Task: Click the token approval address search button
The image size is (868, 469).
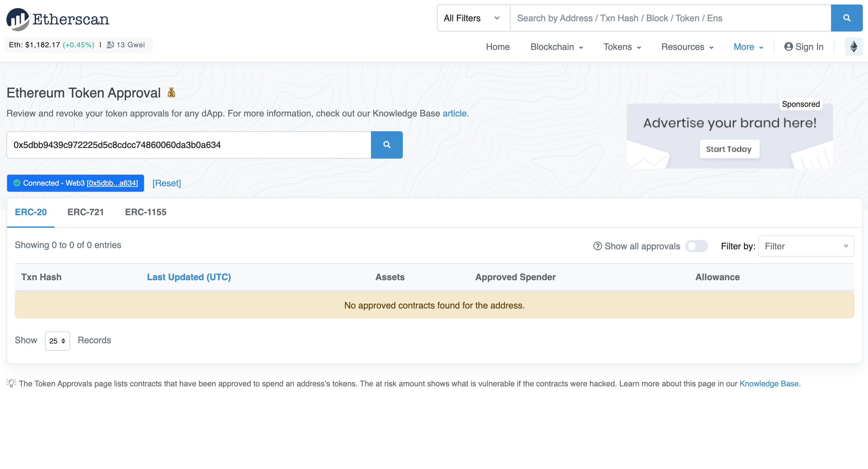Action: tap(386, 145)
